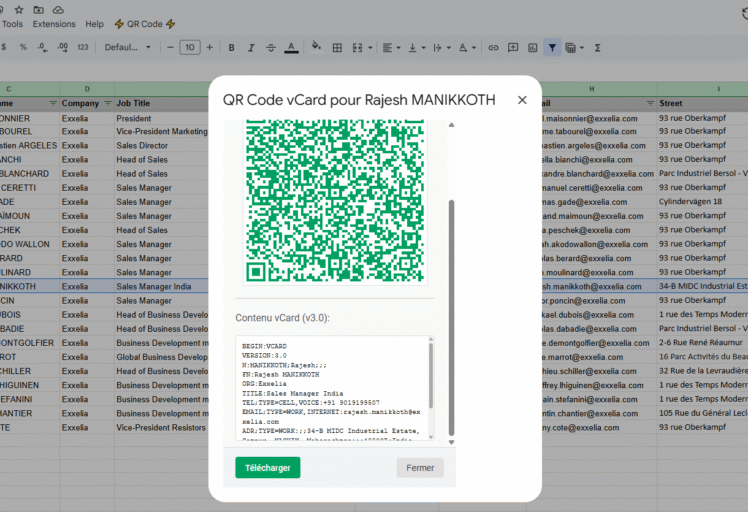The width and height of the screenshot is (748, 512).
Task: Toggle italic formatting
Action: pos(251,47)
